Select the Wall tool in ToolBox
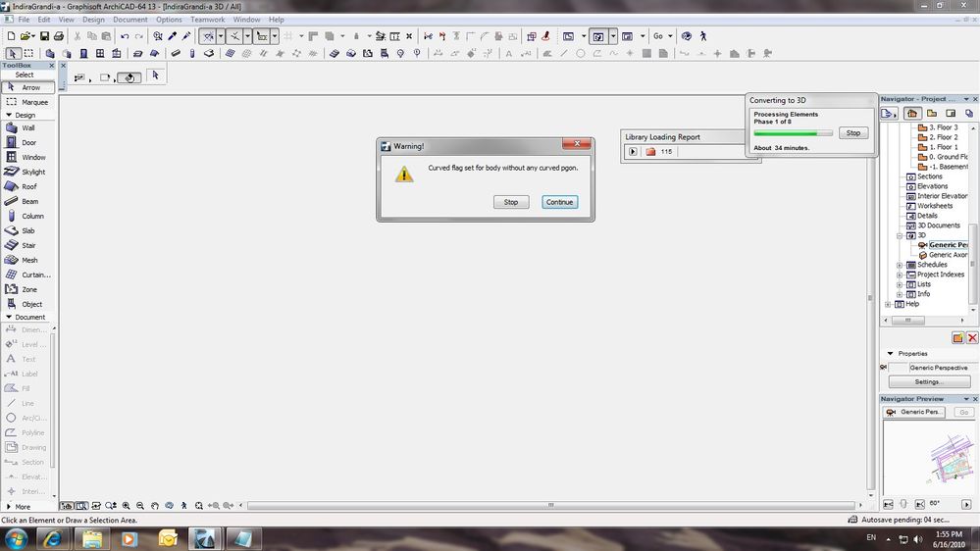 (28, 127)
